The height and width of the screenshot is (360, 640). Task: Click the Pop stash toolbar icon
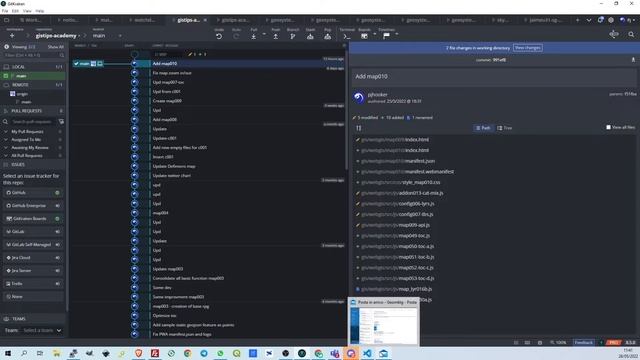coord(328,36)
